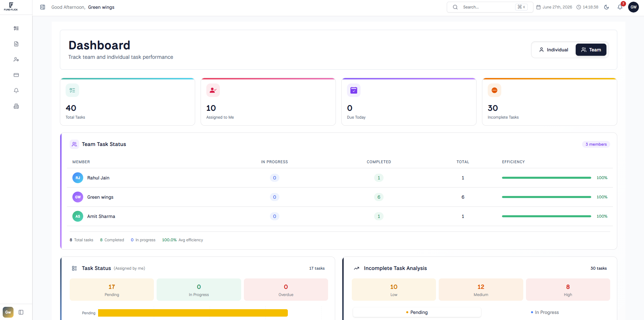This screenshot has width=644, height=320.
Task: Click the Gw avatar at sidebar bottom
Action: (8, 312)
